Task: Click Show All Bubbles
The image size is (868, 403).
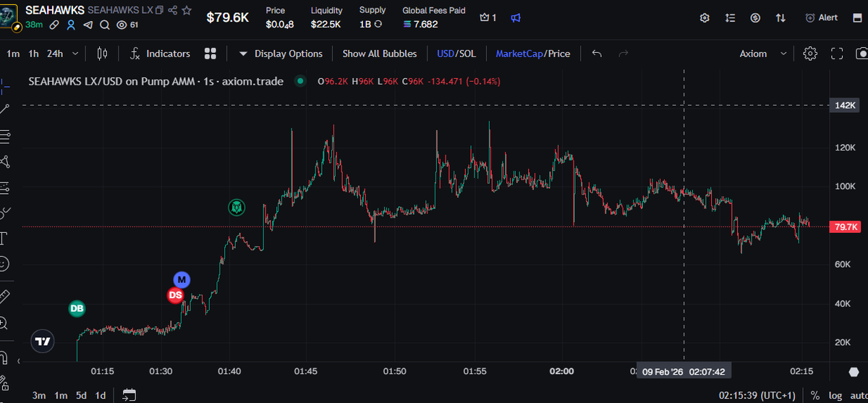Action: point(380,54)
